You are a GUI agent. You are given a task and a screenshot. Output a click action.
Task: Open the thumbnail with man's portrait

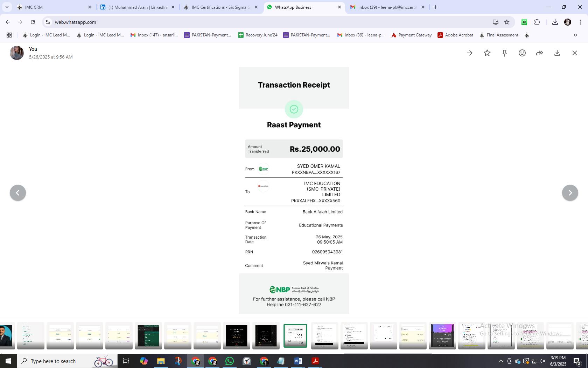(x=6, y=336)
